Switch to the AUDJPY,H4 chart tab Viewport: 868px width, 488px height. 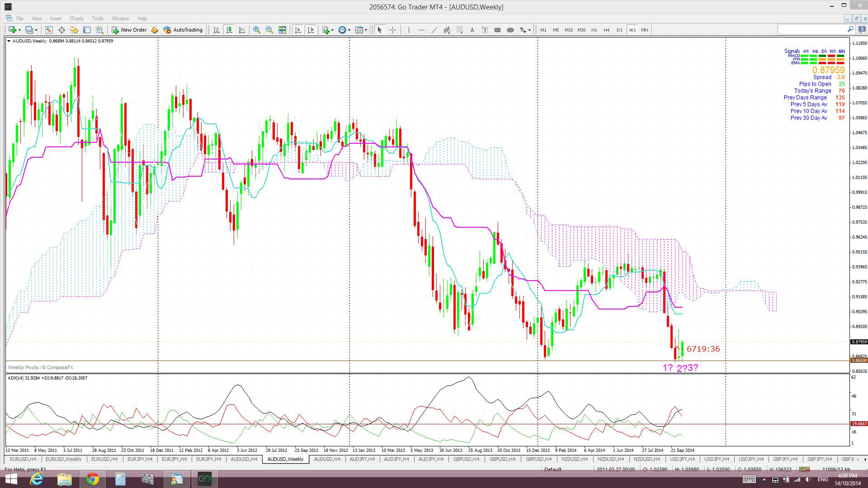click(362, 459)
